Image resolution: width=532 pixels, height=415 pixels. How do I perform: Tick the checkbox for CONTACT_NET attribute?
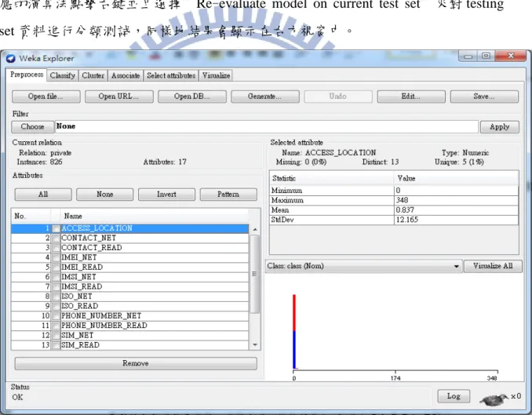(56, 238)
